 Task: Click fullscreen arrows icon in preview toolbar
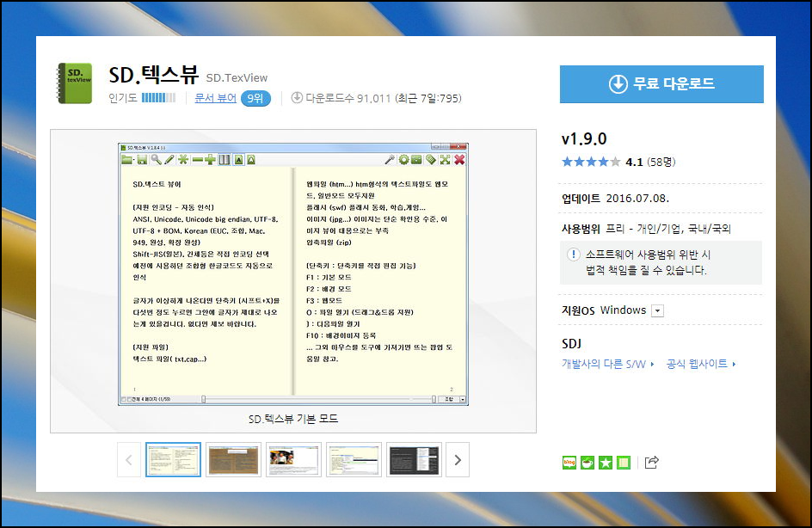tap(445, 159)
